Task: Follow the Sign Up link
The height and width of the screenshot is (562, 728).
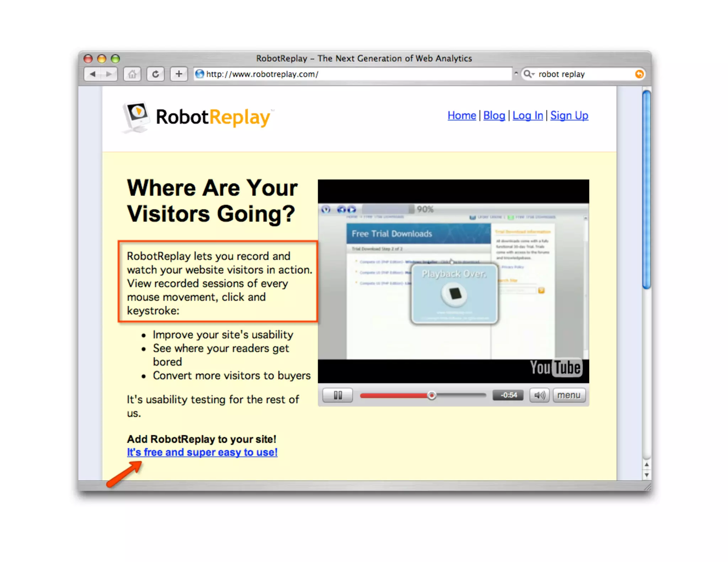Action: click(569, 115)
